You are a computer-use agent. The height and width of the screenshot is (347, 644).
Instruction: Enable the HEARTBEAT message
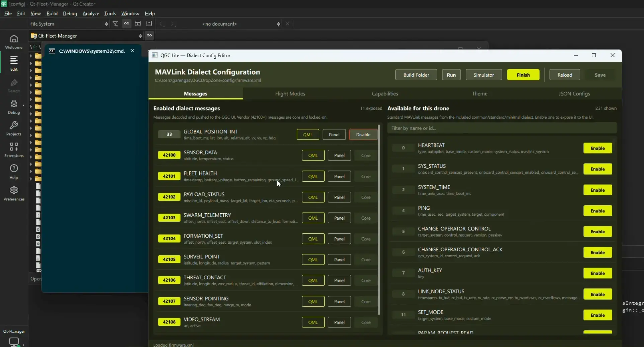597,148
